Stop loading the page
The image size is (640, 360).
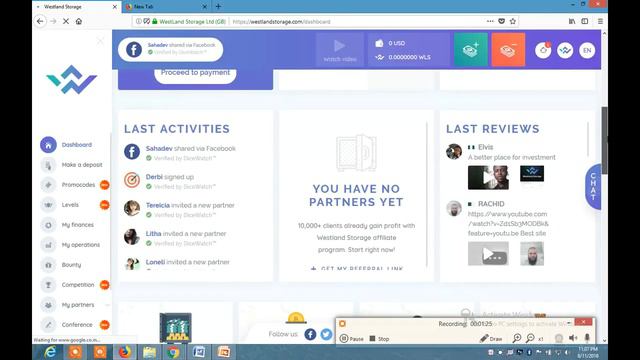pyautogui.click(x=66, y=21)
